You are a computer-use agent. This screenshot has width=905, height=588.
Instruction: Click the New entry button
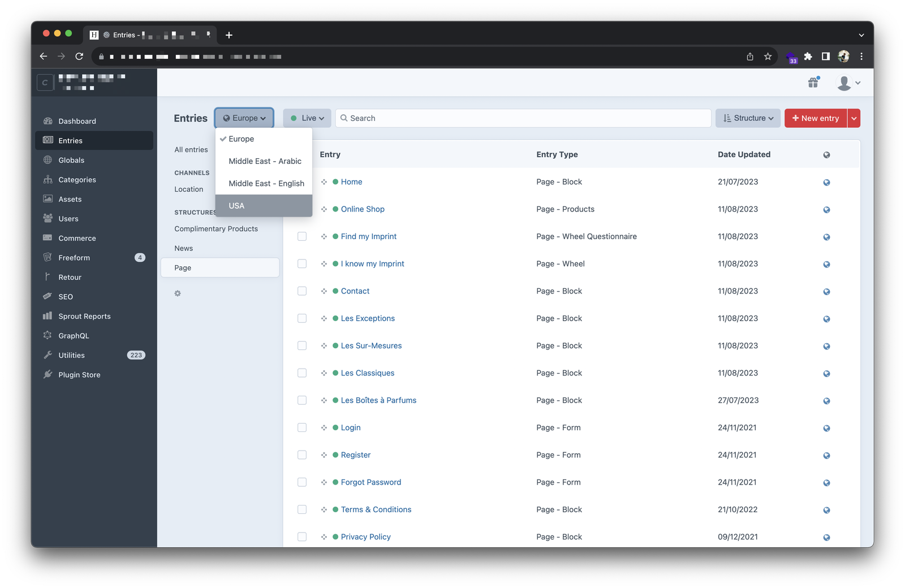click(x=815, y=118)
